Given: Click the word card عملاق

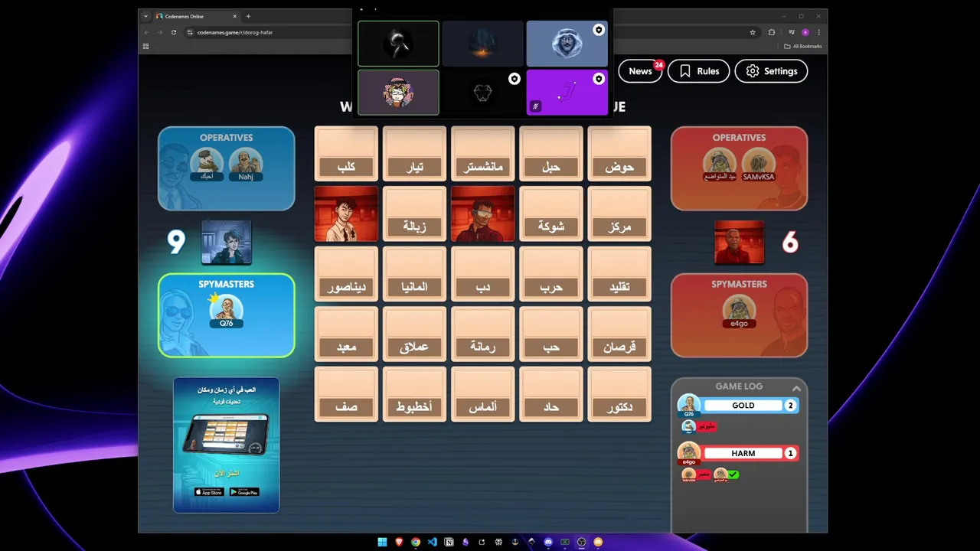Looking at the screenshot, I should pyautogui.click(x=414, y=334).
